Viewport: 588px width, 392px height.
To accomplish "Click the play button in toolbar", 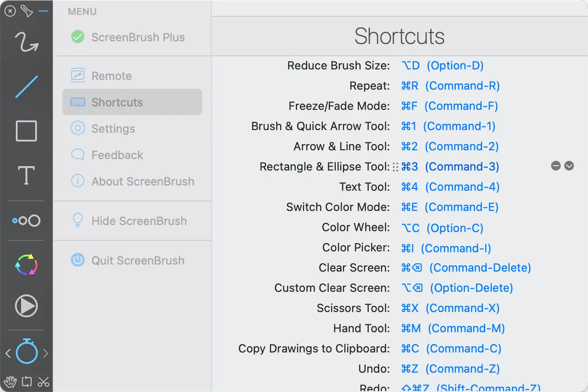I will (x=26, y=306).
